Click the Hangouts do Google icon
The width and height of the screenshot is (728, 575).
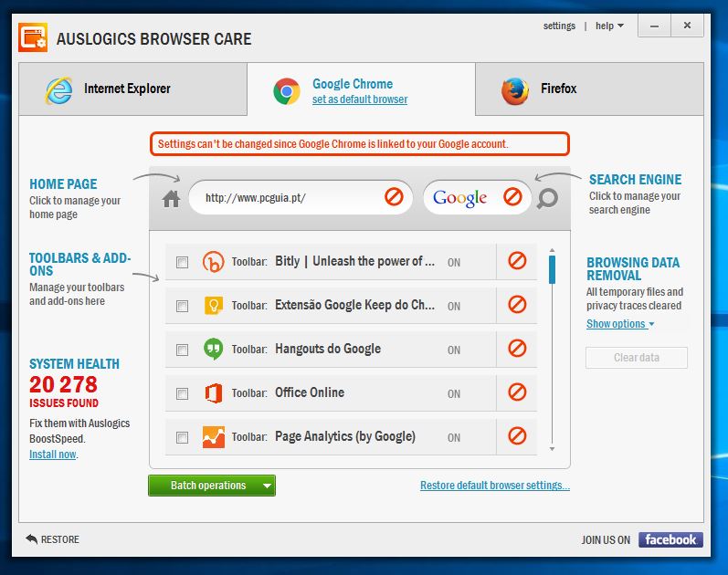[x=213, y=349]
